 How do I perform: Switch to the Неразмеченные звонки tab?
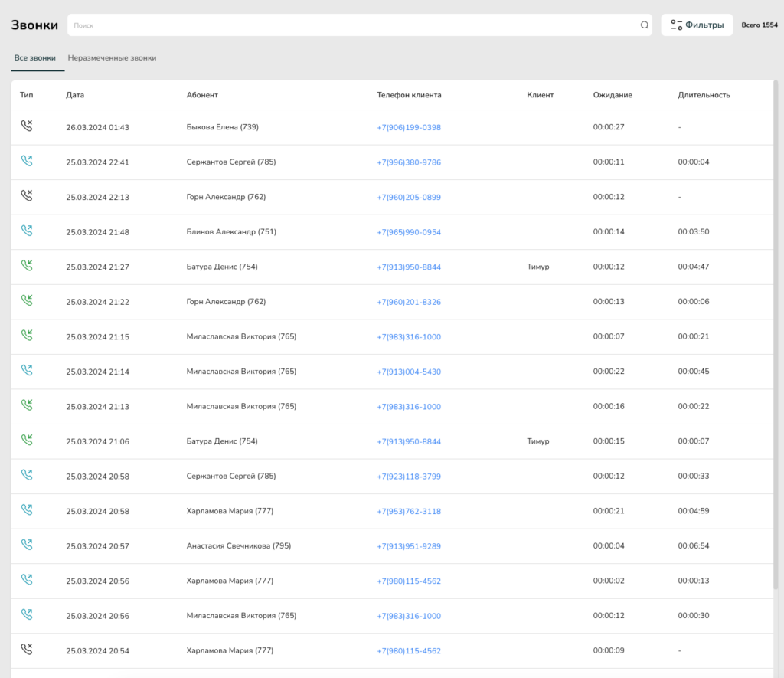pos(112,58)
